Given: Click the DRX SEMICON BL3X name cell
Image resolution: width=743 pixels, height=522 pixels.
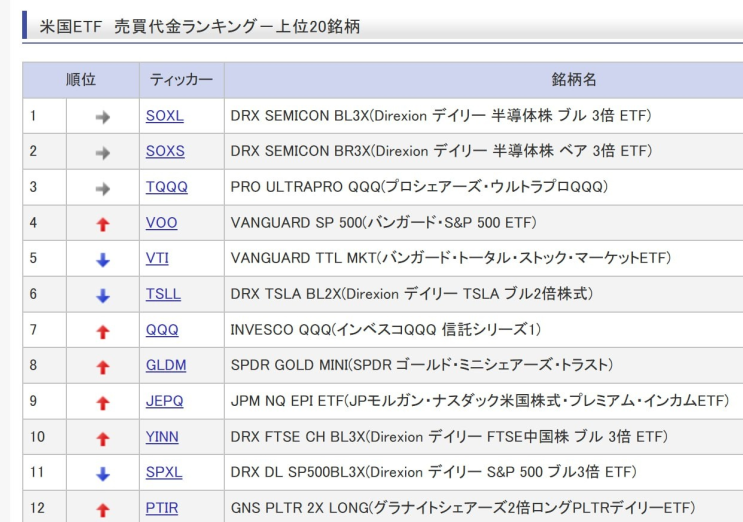Looking at the screenshot, I should [484, 116].
